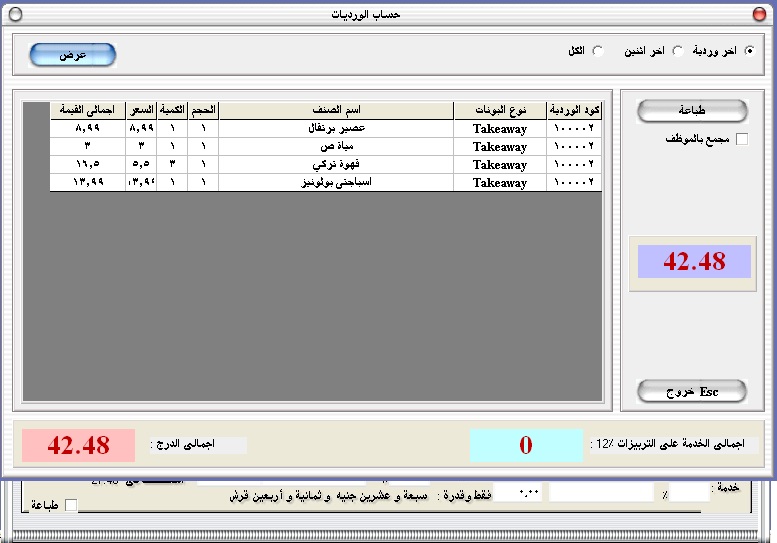Click the نوع البونات column header
Viewport: 777px width, 543px height.
499,110
